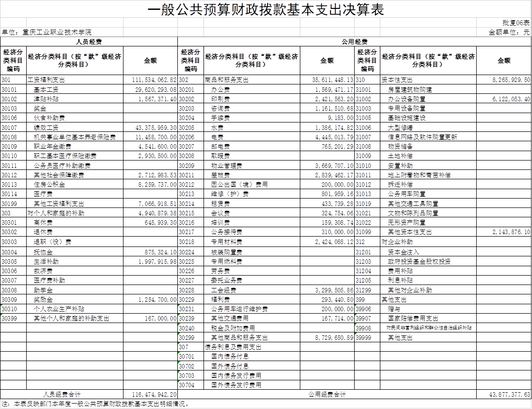Click the table title 一般公共预算财政拨款基本支出决算表
The height and width of the screenshot is (409, 532).
(266, 9)
